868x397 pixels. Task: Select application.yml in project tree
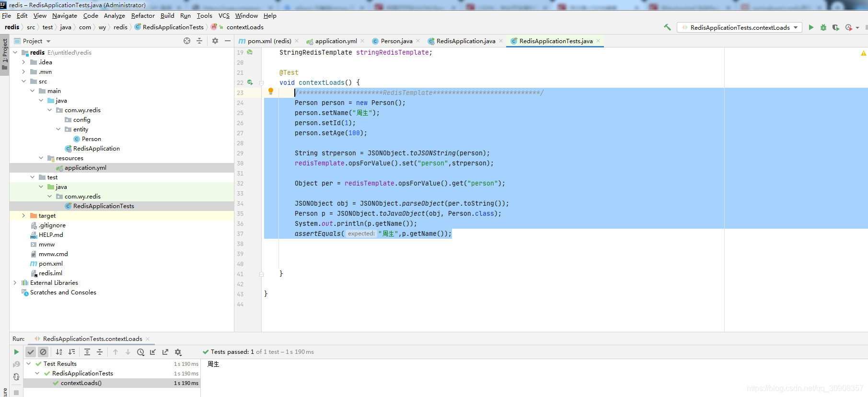coord(85,168)
